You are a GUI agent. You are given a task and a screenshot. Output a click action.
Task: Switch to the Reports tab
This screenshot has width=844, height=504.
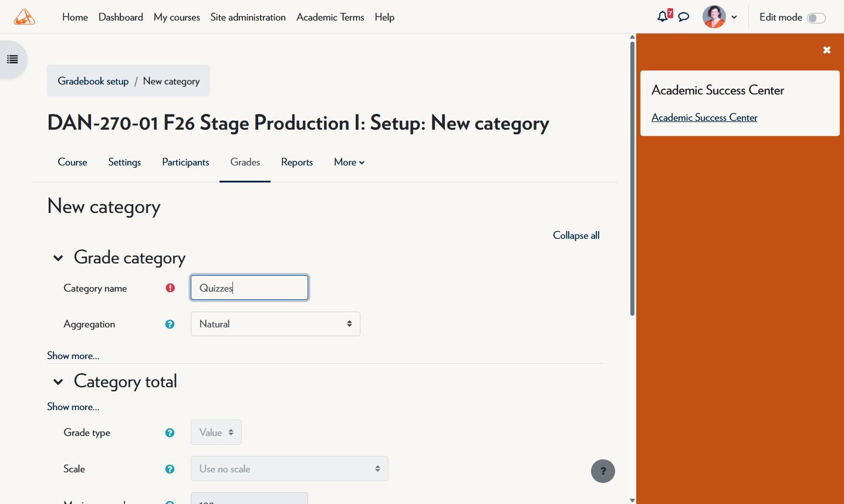[x=297, y=162]
